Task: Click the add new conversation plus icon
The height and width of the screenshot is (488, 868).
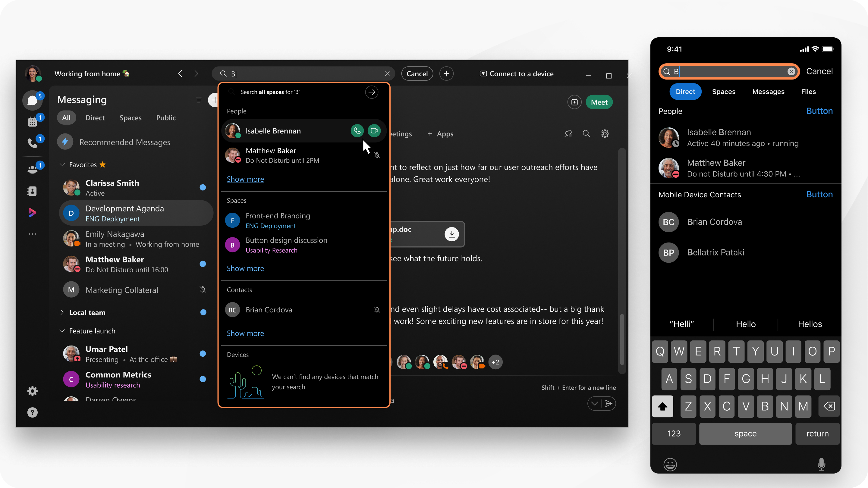Action: [214, 99]
